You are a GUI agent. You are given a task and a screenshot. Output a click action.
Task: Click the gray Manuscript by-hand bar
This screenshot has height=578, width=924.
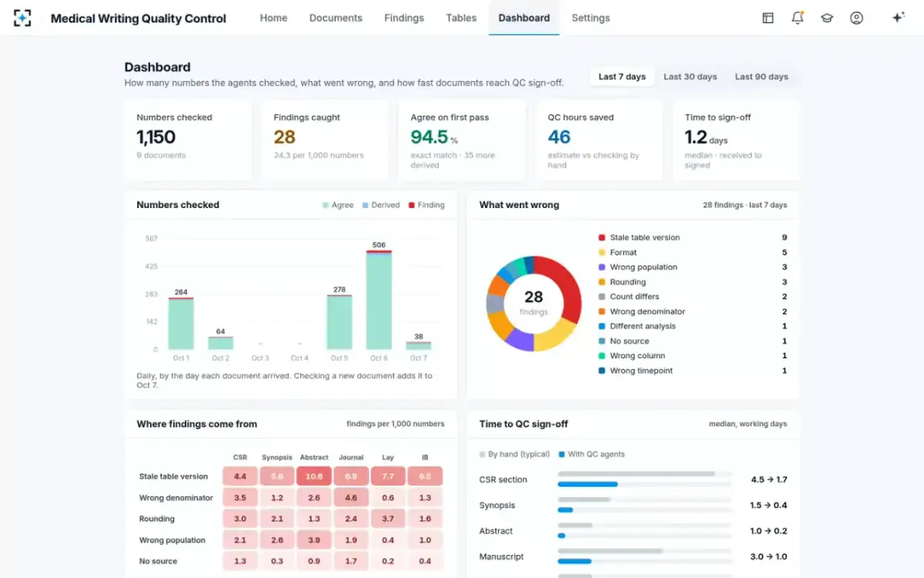pos(611,551)
